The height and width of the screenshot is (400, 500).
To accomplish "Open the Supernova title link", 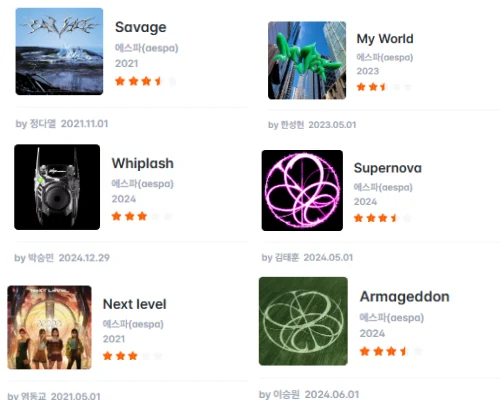I will click(x=388, y=168).
